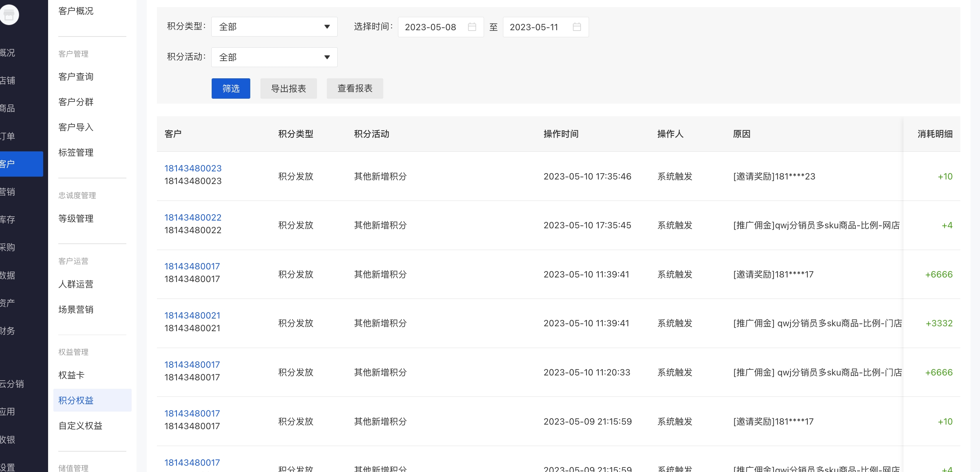Click the 消耗明细 column header
Viewport: 980px width, 472px height.
tap(935, 133)
